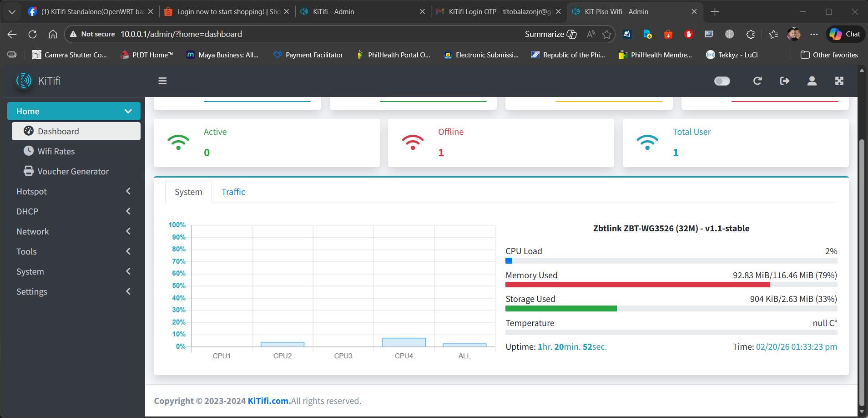Open the Payment Facilitator bookmark
This screenshot has height=418, width=868.
[308, 55]
